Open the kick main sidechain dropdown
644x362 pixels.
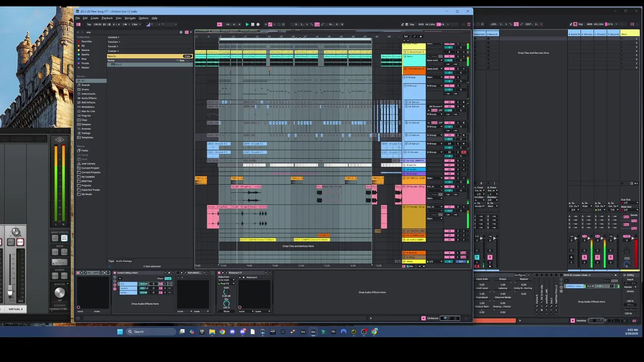[x=226, y=280]
